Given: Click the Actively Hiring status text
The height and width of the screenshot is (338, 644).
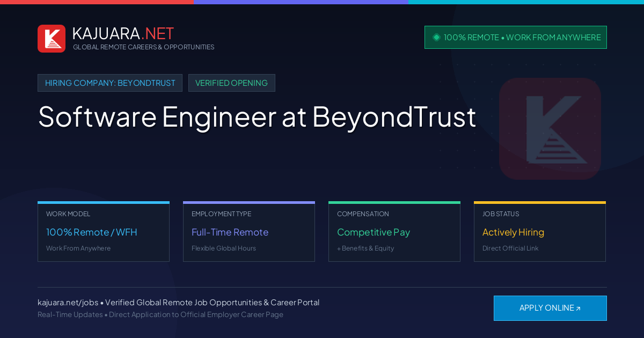Looking at the screenshot, I should click(513, 232).
